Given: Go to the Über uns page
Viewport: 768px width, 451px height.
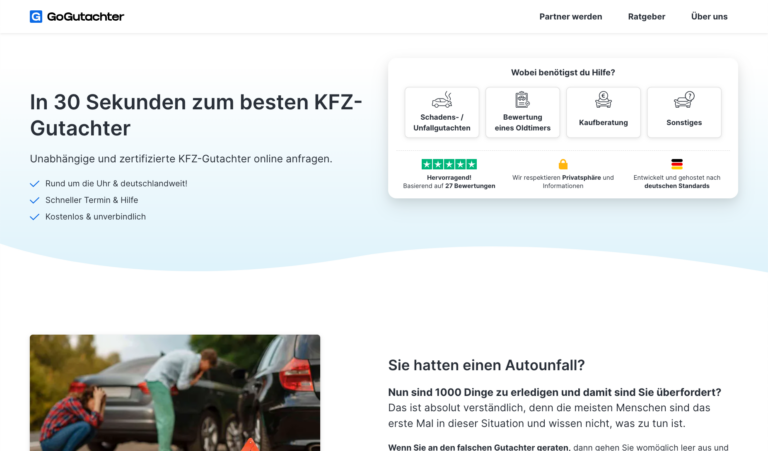Looking at the screenshot, I should [709, 17].
